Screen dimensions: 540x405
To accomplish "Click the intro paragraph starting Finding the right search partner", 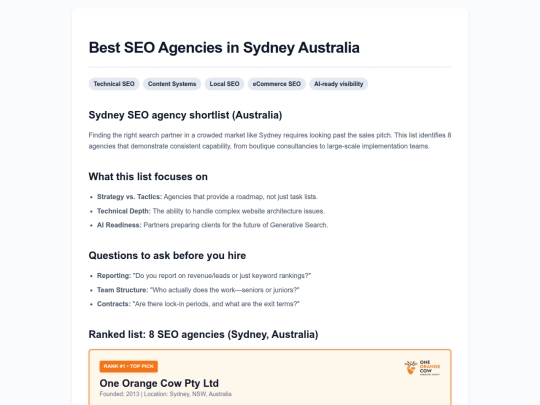I will pyautogui.click(x=270, y=141).
